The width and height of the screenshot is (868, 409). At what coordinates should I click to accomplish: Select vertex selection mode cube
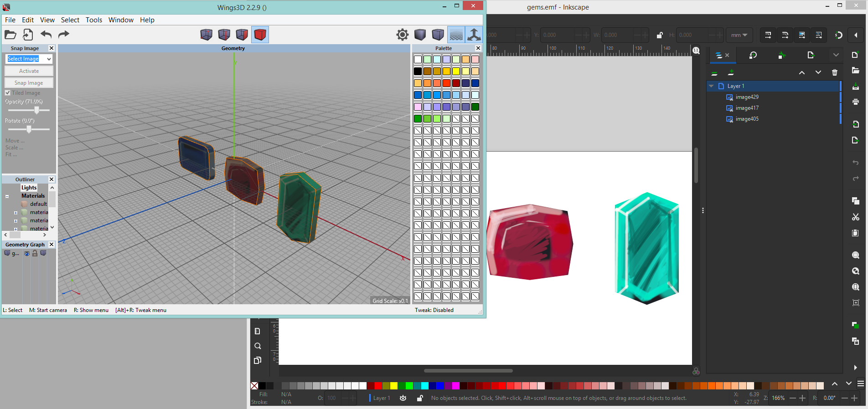click(x=207, y=35)
